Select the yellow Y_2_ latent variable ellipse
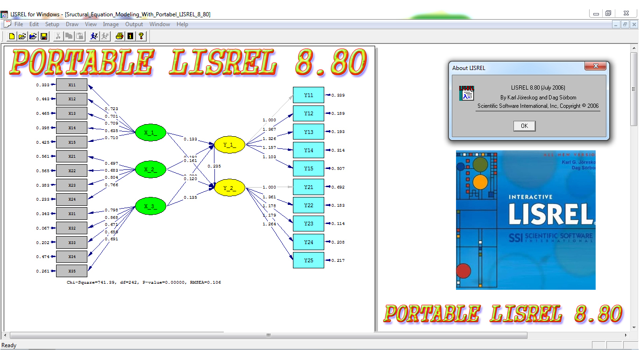 [229, 188]
